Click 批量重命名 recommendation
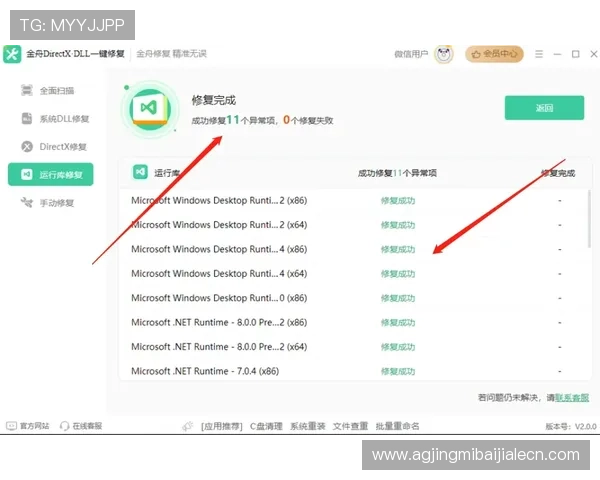Viewport: 600px width, 480px height. point(397,426)
